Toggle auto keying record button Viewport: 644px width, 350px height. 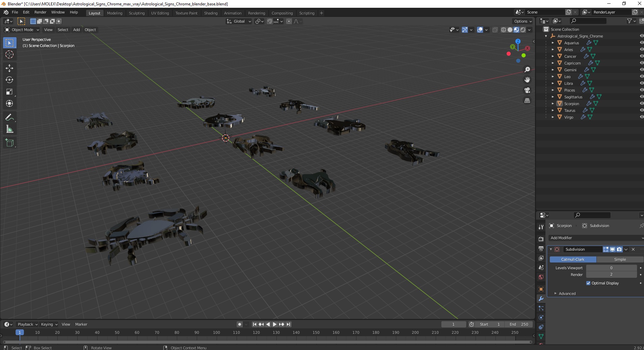[240, 324]
